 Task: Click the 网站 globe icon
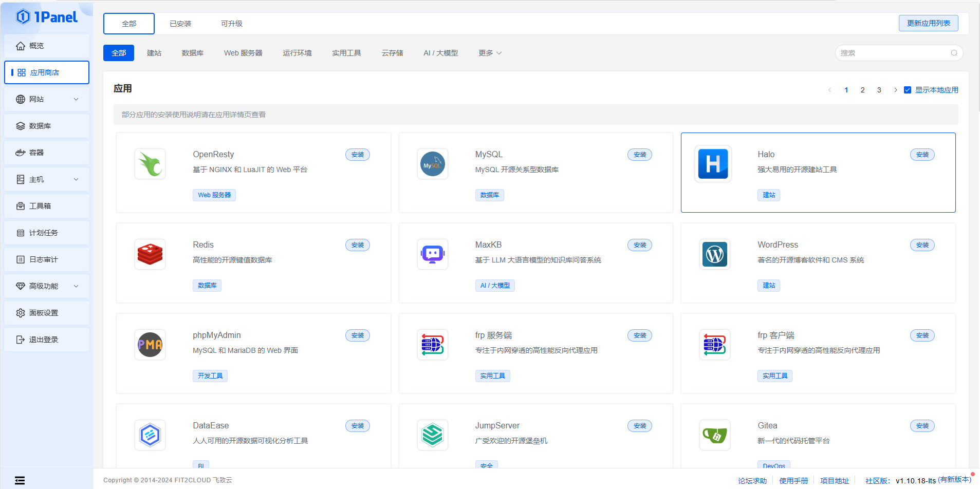click(x=21, y=99)
